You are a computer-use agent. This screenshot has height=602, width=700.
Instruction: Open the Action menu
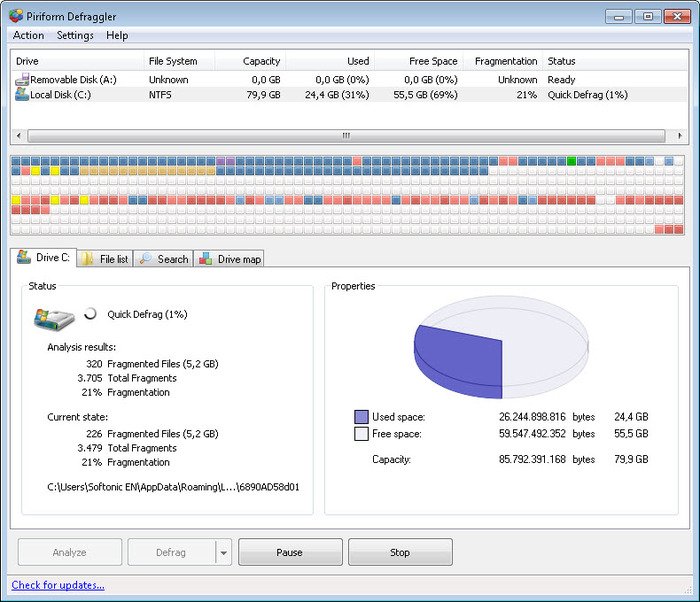coord(28,35)
